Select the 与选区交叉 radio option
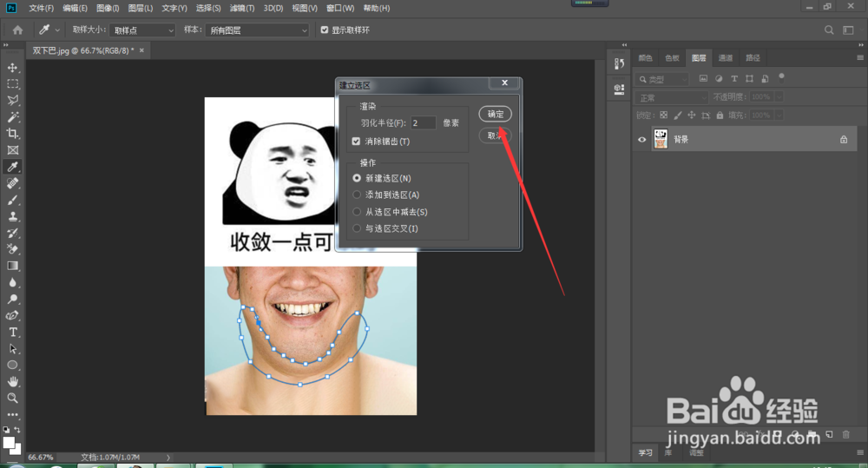The width and height of the screenshot is (868, 468). (357, 228)
